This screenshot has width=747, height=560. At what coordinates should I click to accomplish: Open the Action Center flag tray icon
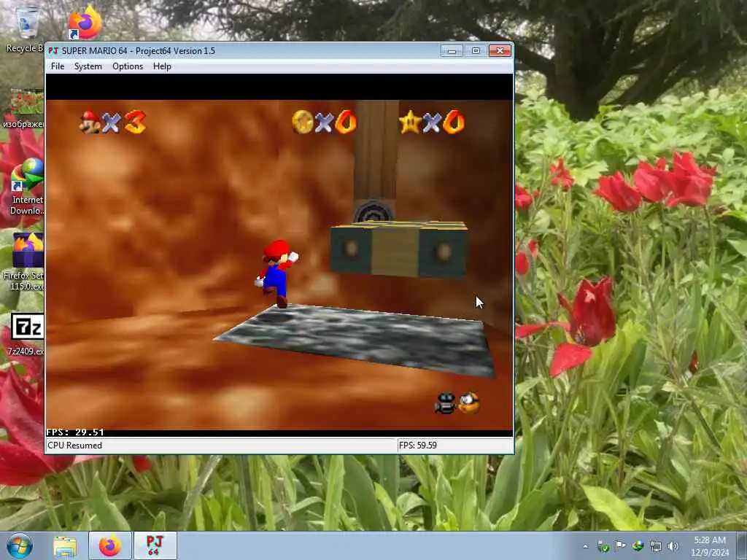(x=620, y=546)
